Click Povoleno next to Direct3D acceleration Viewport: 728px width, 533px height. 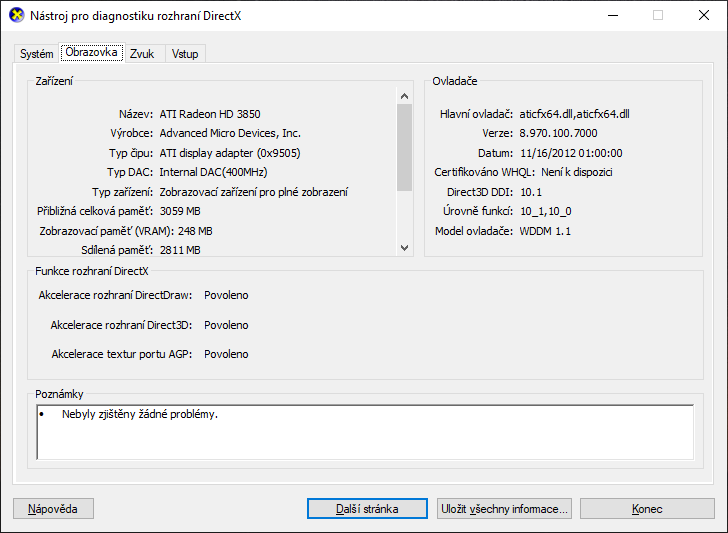click(226, 325)
